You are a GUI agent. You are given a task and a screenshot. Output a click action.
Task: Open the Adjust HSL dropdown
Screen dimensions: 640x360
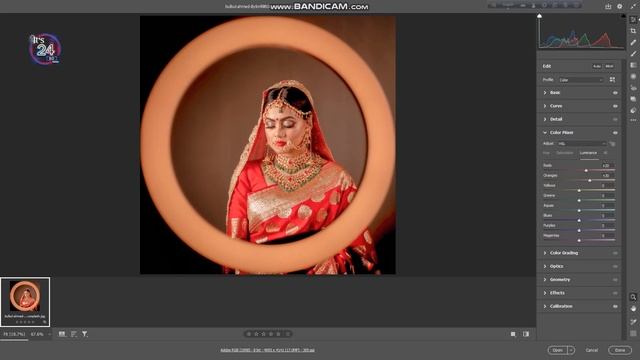[582, 144]
